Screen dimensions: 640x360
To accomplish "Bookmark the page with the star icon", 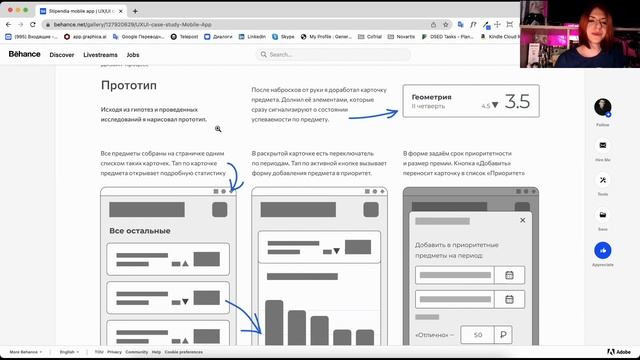I will point(445,24).
